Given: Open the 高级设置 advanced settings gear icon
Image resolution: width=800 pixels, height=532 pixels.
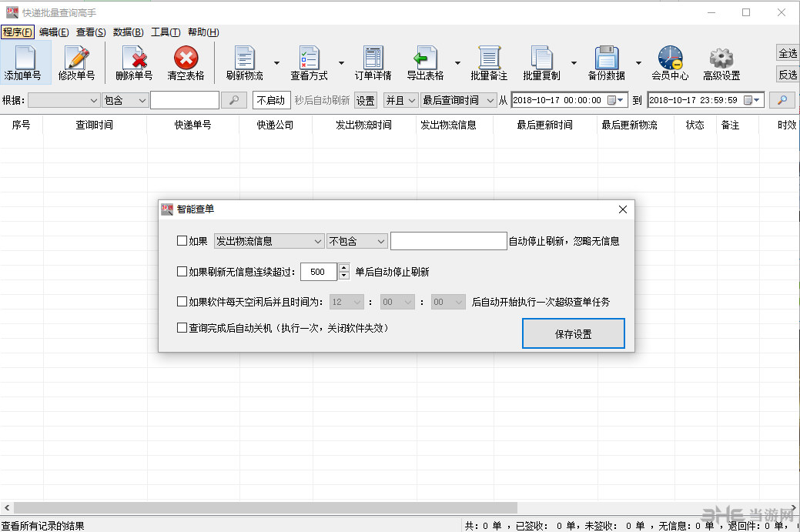Looking at the screenshot, I should pos(721,59).
